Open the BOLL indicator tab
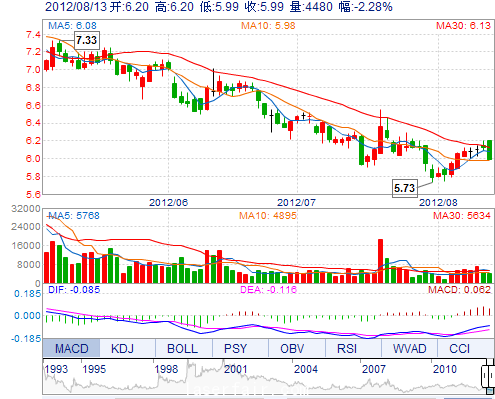The image size is (495, 399). 184,348
